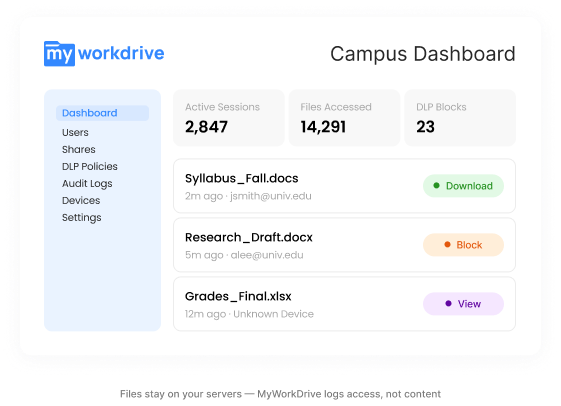Select the Research_Draft.docx file name
Viewport: 561px width, 406px height.
click(249, 237)
